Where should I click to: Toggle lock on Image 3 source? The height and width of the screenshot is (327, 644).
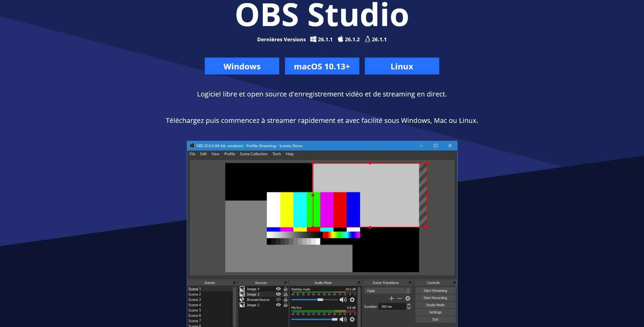[x=286, y=294]
